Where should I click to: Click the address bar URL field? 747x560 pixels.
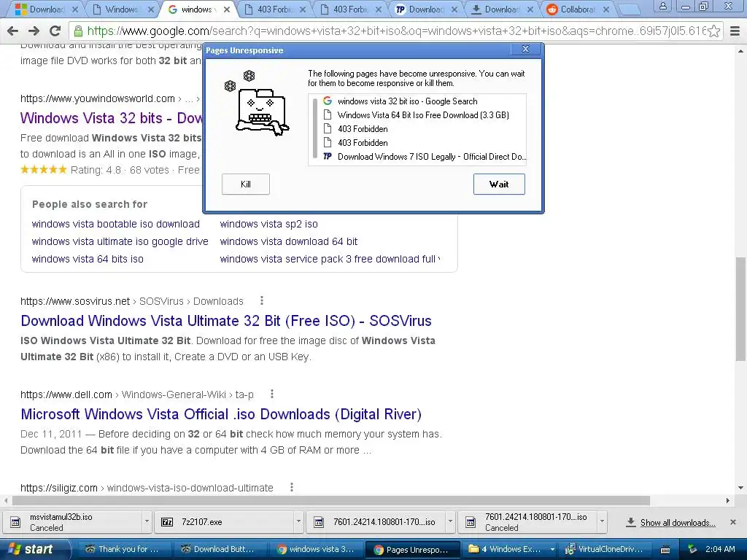click(395, 31)
